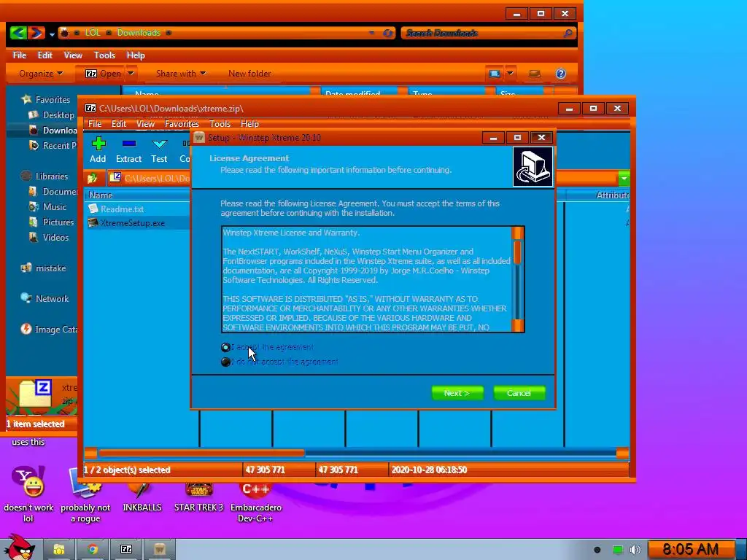Click the file explorer taskbar icon
The image size is (747, 560).
point(59,550)
